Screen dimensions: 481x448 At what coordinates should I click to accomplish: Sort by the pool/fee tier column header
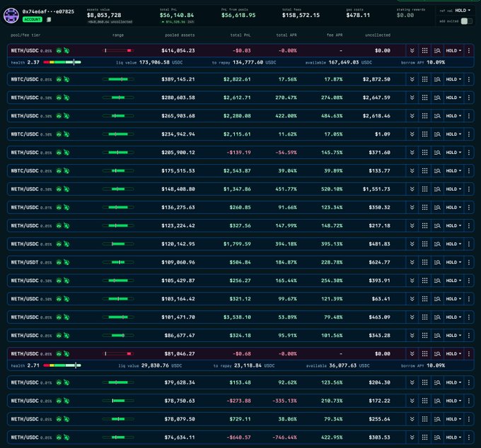25,35
